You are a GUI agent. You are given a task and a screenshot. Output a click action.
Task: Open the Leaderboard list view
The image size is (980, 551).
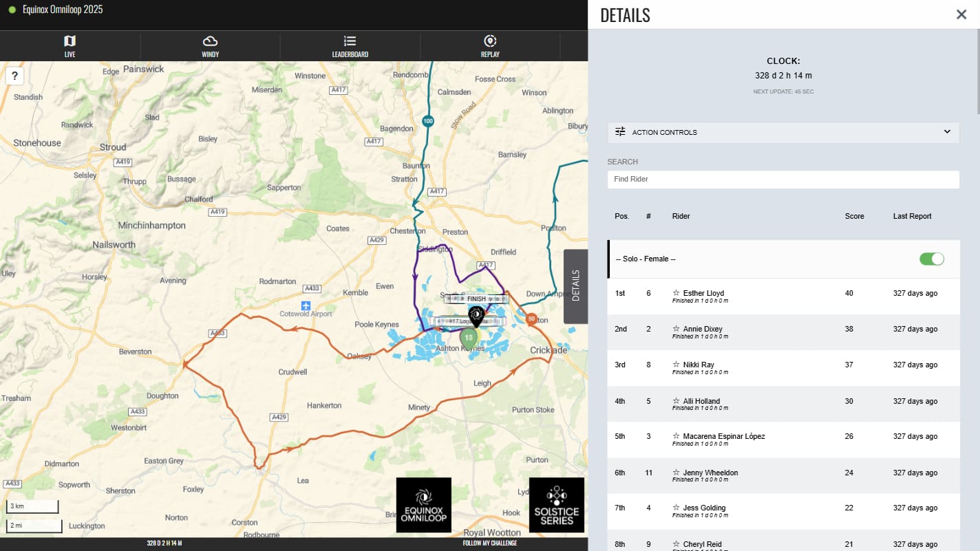coord(350,46)
